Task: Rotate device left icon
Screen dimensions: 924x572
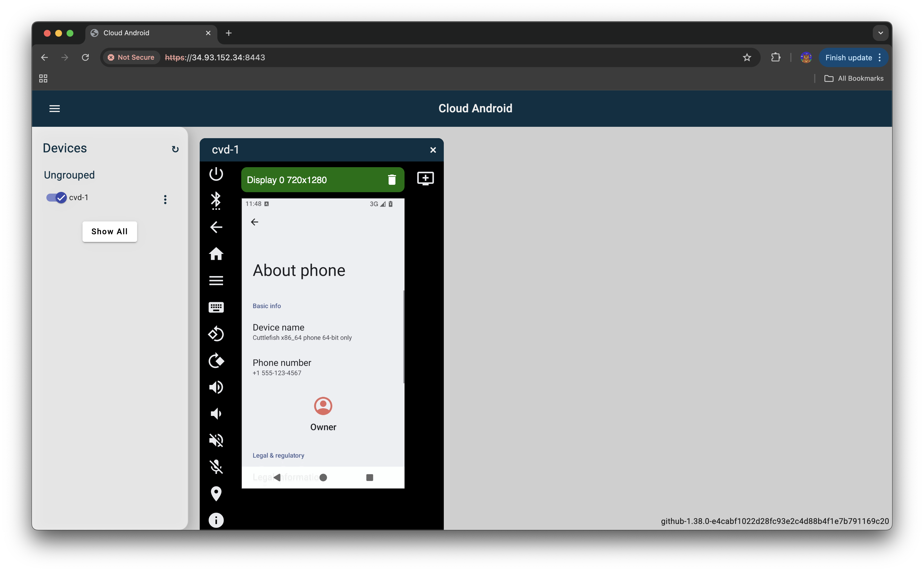Action: [216, 334]
